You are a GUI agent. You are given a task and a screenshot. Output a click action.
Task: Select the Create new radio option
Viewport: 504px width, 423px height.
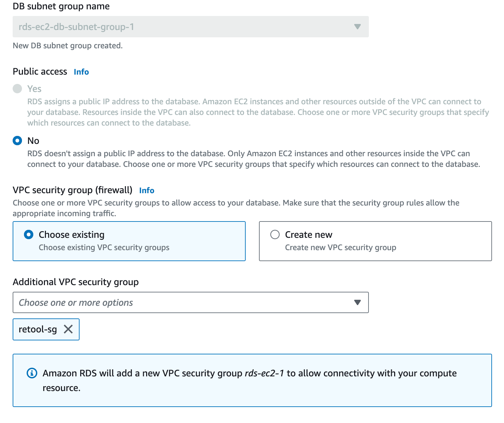[275, 235]
